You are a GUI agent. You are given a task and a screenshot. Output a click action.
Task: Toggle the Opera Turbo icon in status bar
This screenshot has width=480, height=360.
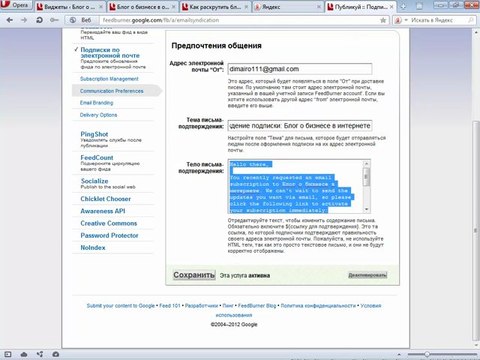[x=56, y=354]
